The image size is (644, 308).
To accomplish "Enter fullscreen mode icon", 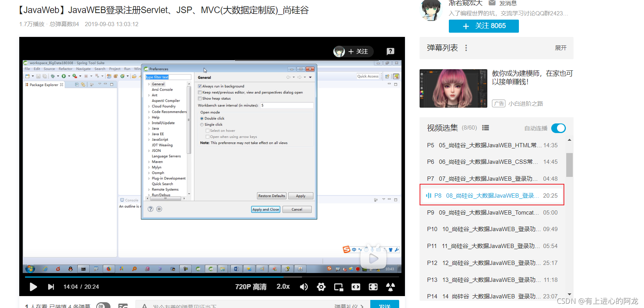I will click(x=373, y=287).
